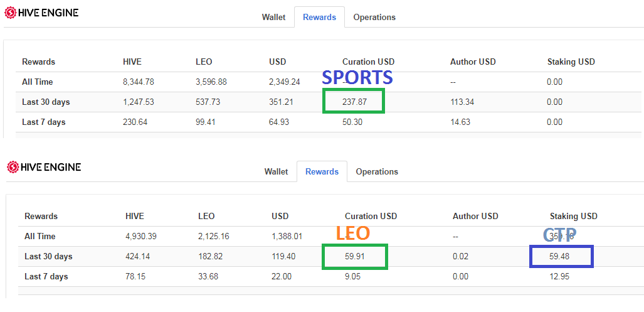Open the Wallet tab in lower panel
This screenshot has height=312, width=644.
276,171
